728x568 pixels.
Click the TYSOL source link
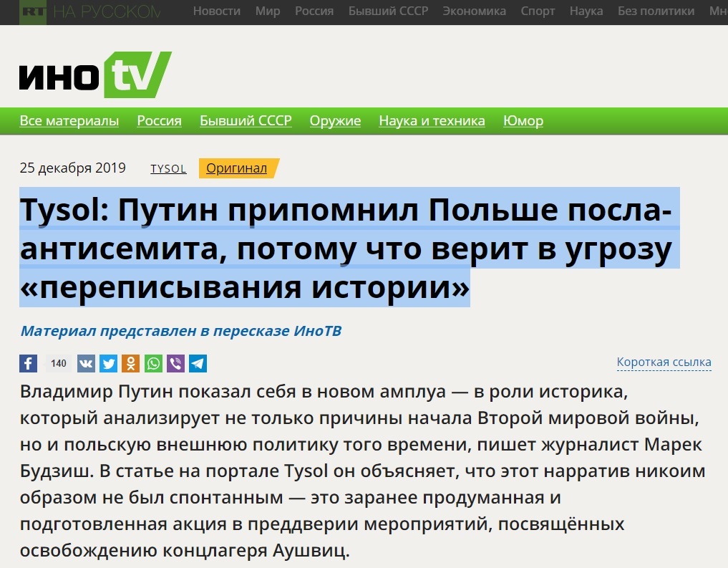click(x=168, y=169)
